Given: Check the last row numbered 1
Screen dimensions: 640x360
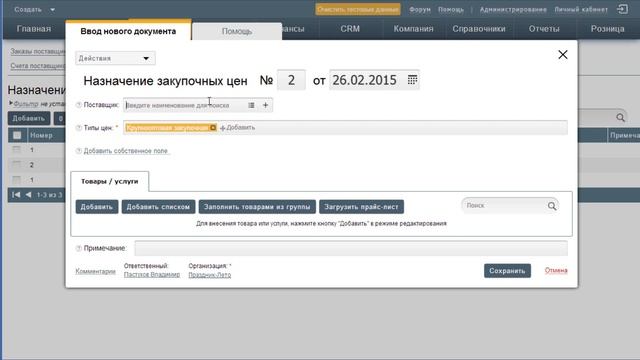Looking at the screenshot, I should [x=16, y=180].
